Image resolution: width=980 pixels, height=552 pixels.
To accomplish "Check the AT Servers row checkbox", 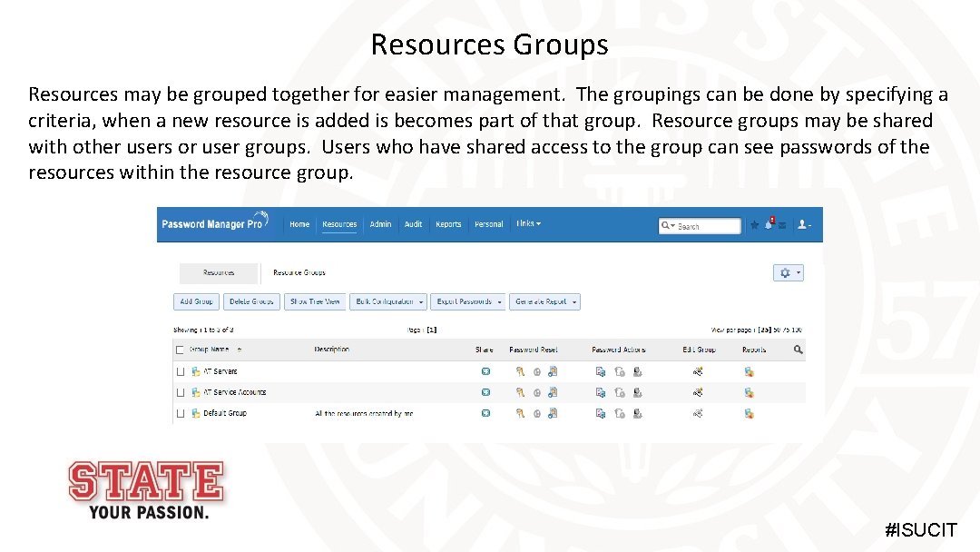I will (x=181, y=372).
